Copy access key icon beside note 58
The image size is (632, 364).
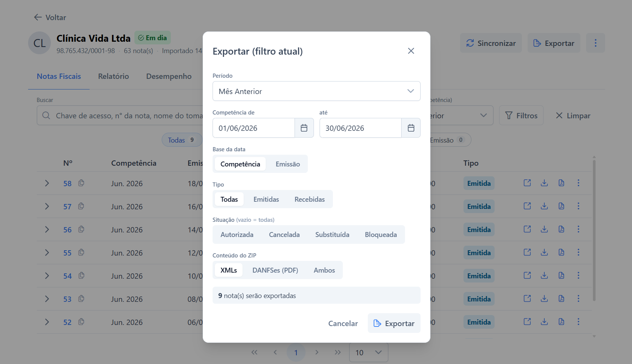click(x=81, y=183)
